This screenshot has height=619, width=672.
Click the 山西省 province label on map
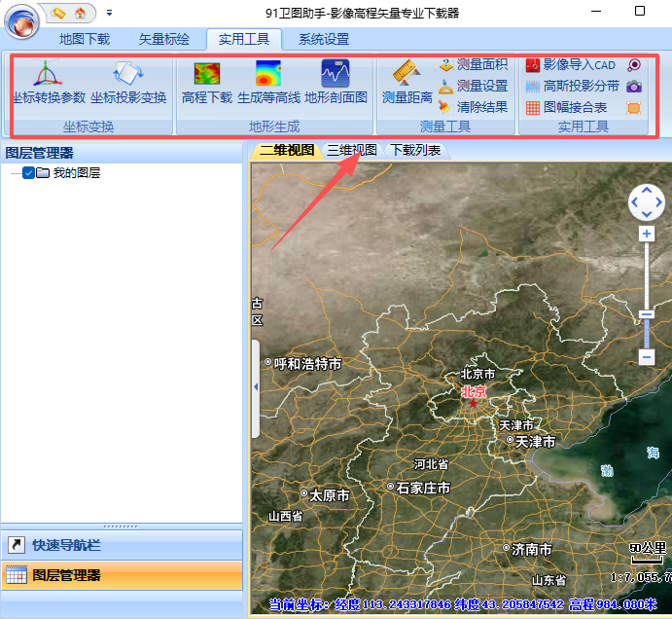point(285,516)
